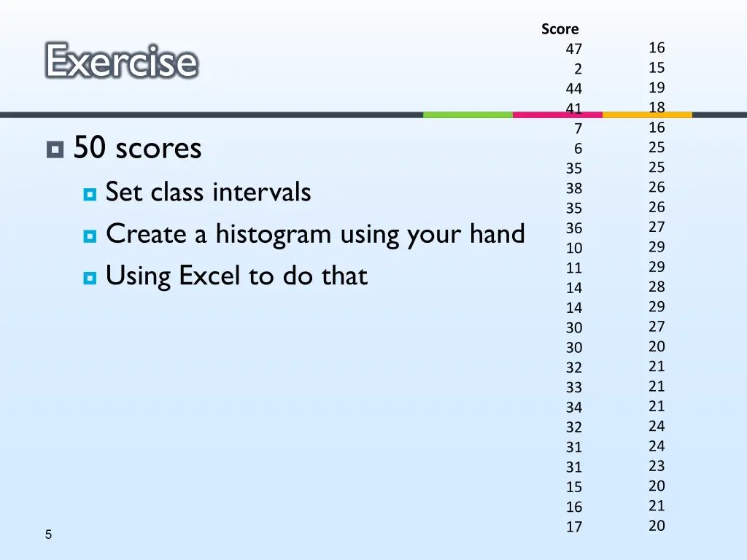The image size is (747, 560).
Task: Click the value 23 in the second column
Action: point(657,466)
